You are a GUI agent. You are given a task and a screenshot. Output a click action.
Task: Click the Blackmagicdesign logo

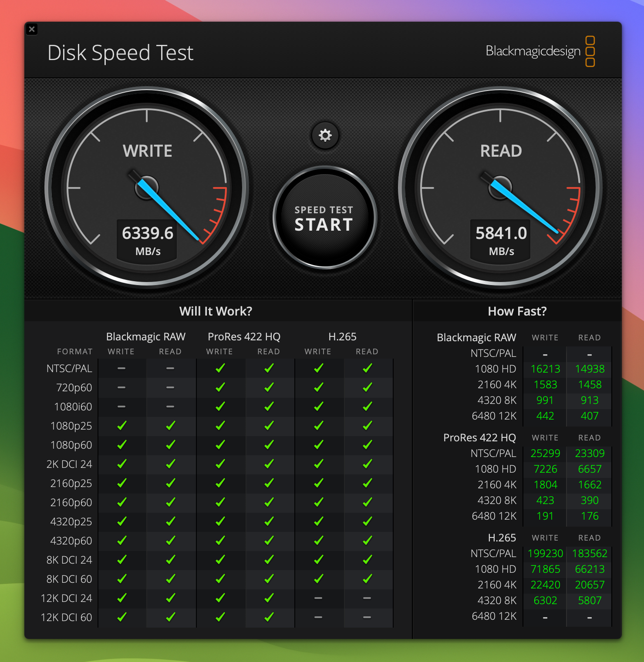pos(540,51)
